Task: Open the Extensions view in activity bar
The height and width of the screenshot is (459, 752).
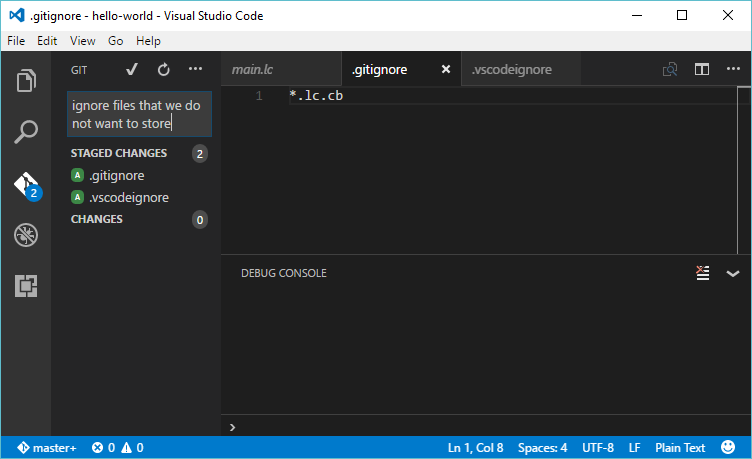Action: pyautogui.click(x=26, y=286)
